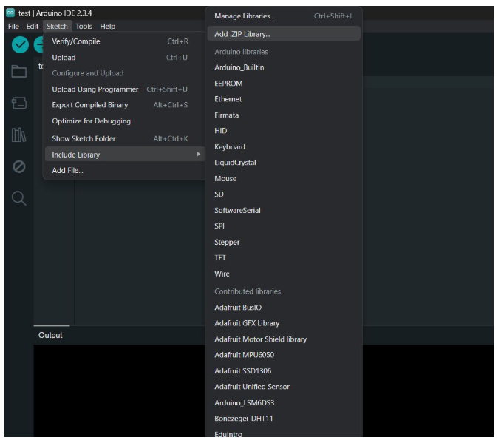Include the EEPROM library
Viewport: 504px width, 440px height.
coord(284,84)
